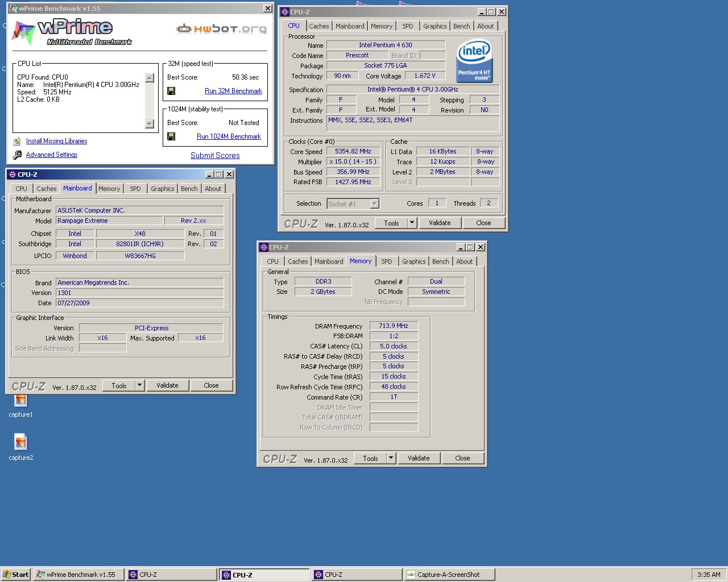Viewport: 728px width, 582px height.
Task: Click the DRAM Frequency value 713.9 MHz
Action: [x=394, y=326]
